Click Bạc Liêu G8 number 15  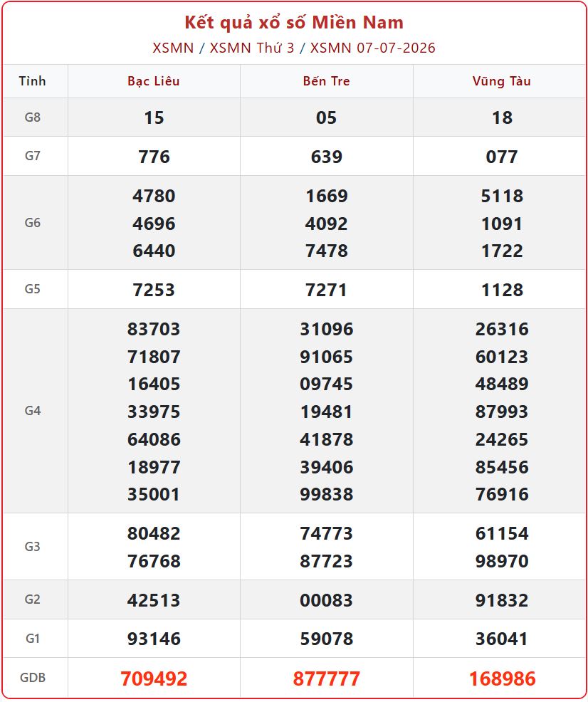coord(154,117)
